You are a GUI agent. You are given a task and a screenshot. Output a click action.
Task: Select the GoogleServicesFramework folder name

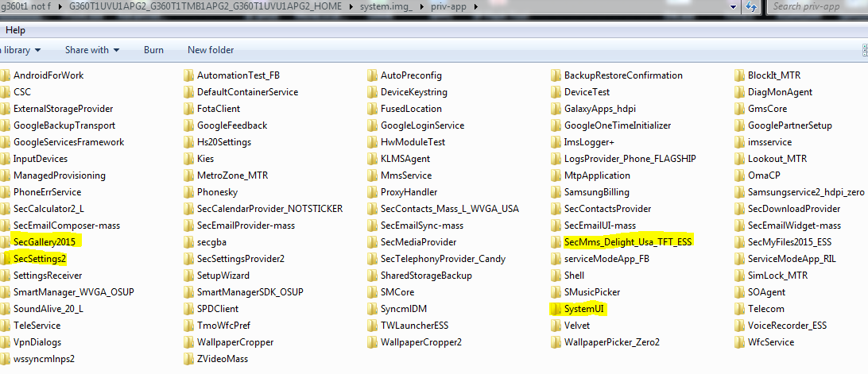(x=68, y=142)
